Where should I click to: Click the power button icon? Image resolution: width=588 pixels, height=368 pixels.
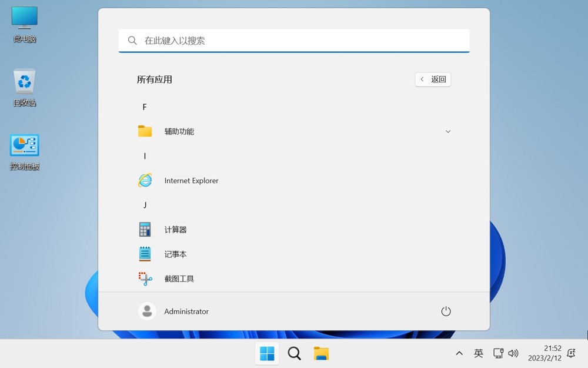pyautogui.click(x=446, y=311)
